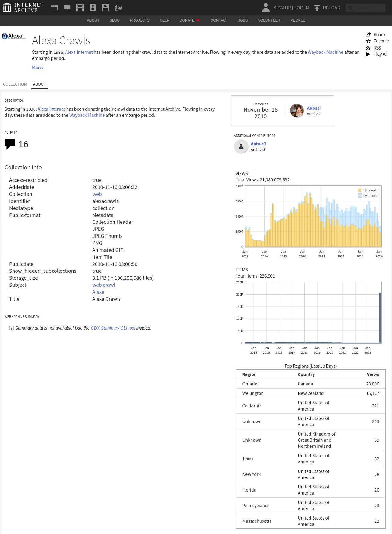This screenshot has height=534, width=392.
Task: Click the ARossi archivist link
Action: coord(314,108)
